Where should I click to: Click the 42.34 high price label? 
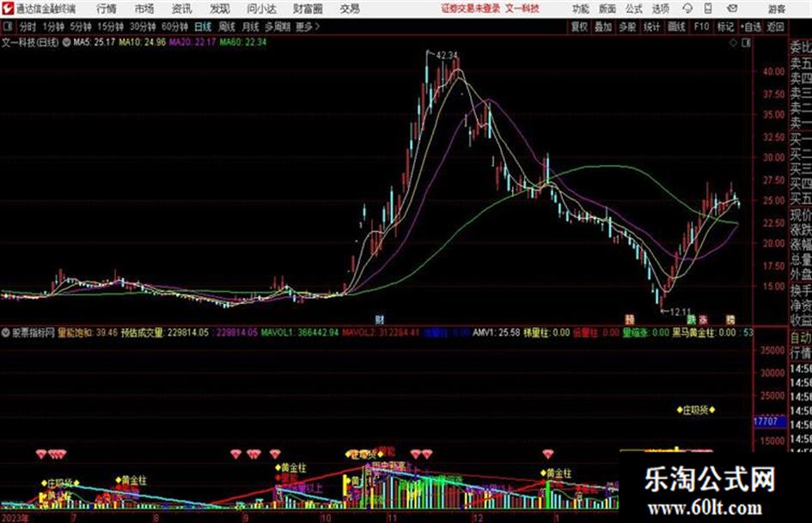(x=448, y=55)
